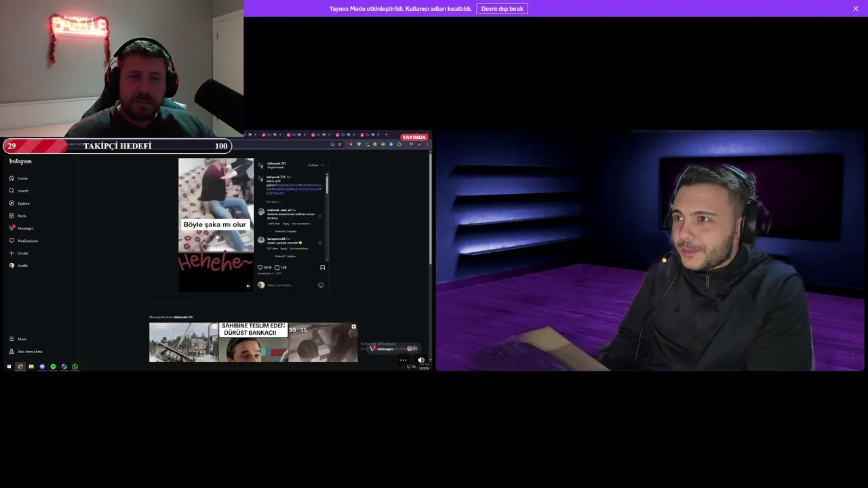Expand the For you comment sort dropdown
Screen dimensions: 868x488
(274, 202)
